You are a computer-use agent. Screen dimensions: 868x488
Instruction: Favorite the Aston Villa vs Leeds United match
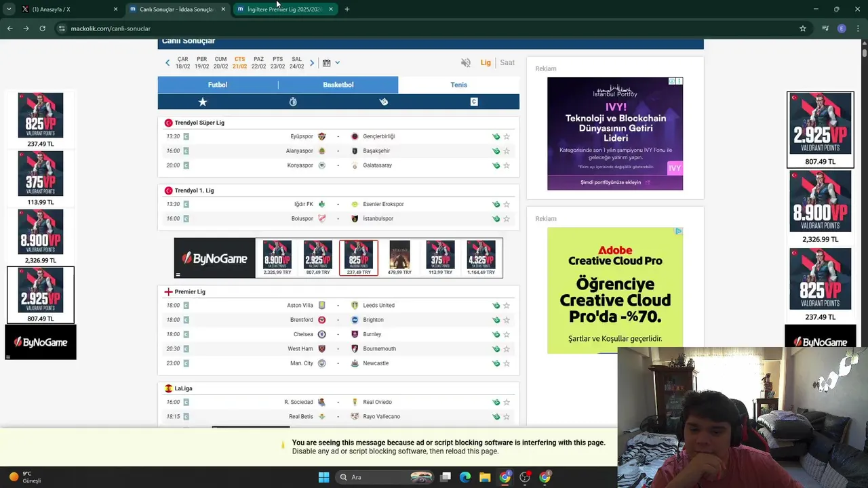coord(507,306)
